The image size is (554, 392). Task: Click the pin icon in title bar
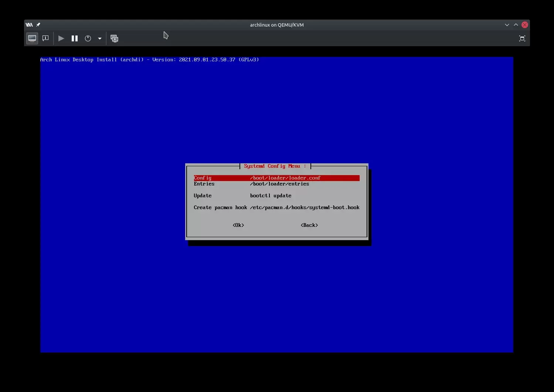(x=38, y=25)
